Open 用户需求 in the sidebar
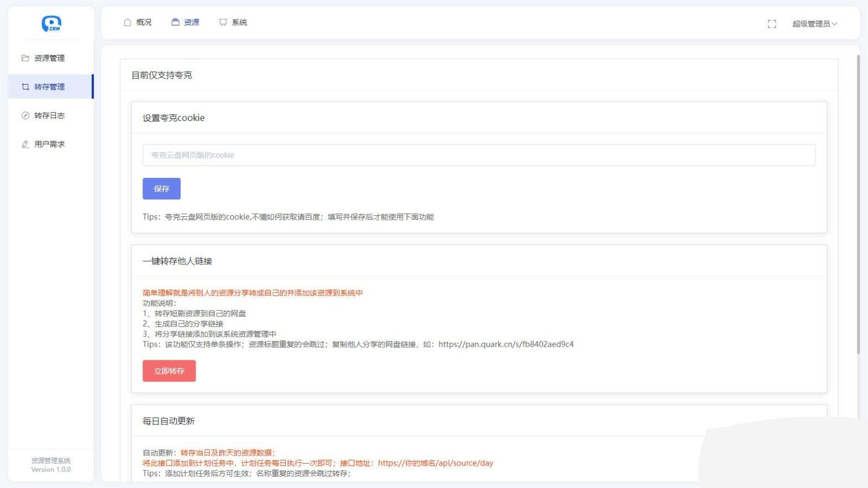Viewport: 868px width, 488px height. point(51,145)
